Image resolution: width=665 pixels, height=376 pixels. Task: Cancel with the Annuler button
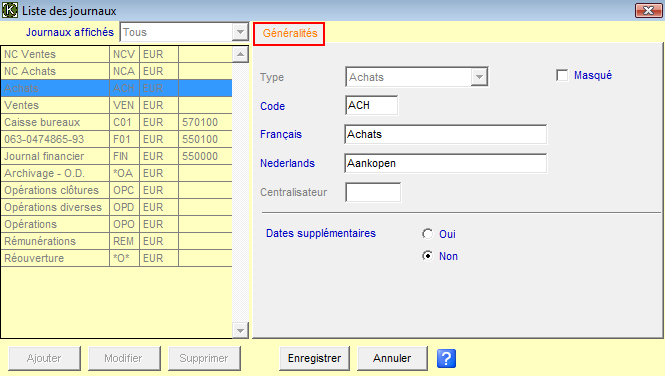click(x=392, y=358)
